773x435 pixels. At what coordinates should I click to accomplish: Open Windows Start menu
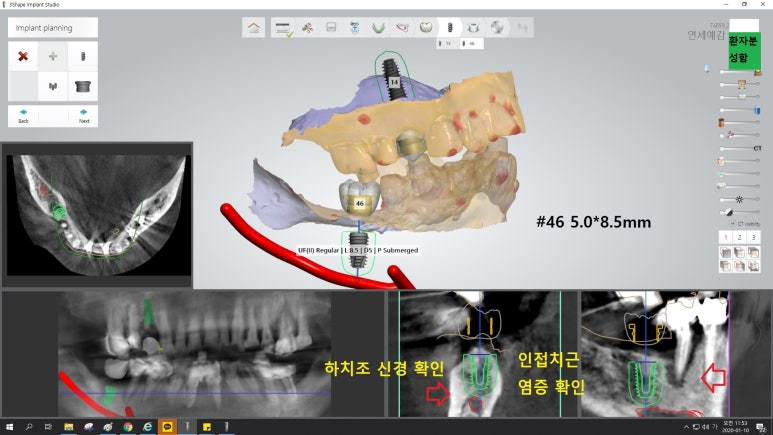point(8,427)
